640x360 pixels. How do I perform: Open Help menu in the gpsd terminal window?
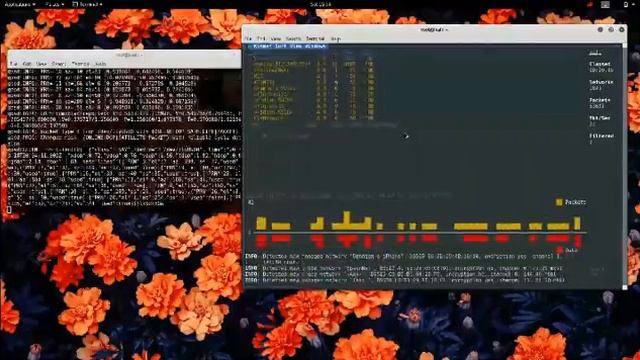[100, 64]
